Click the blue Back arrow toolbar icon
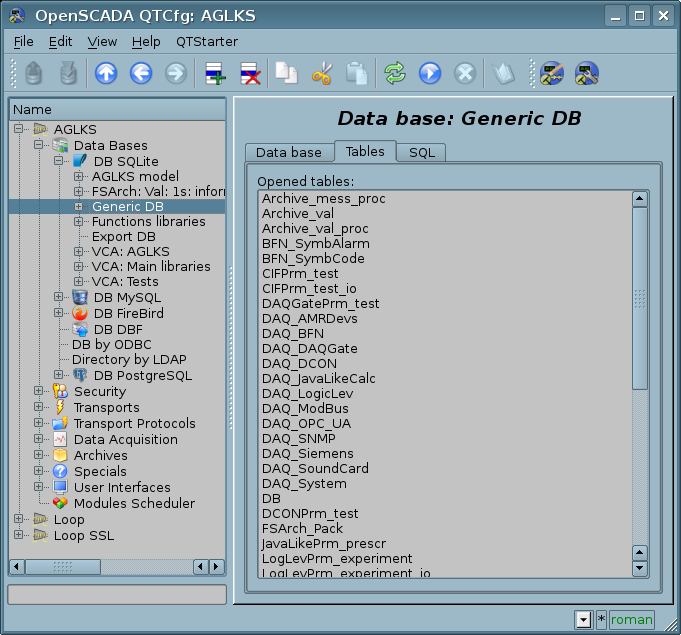Image resolution: width=681 pixels, height=635 pixels. [141, 73]
